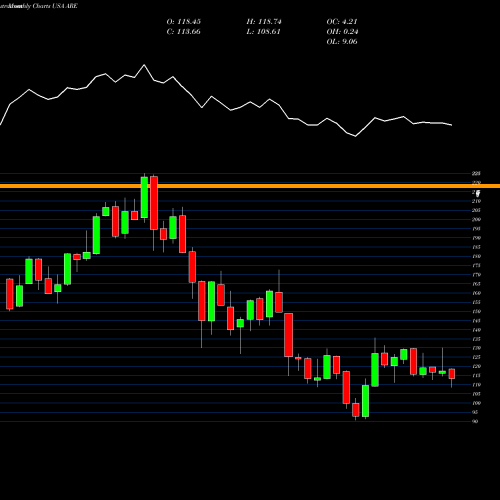Click the 225 price axis label
Image resolution: width=500 pixels, height=500 pixels.
[476, 174]
